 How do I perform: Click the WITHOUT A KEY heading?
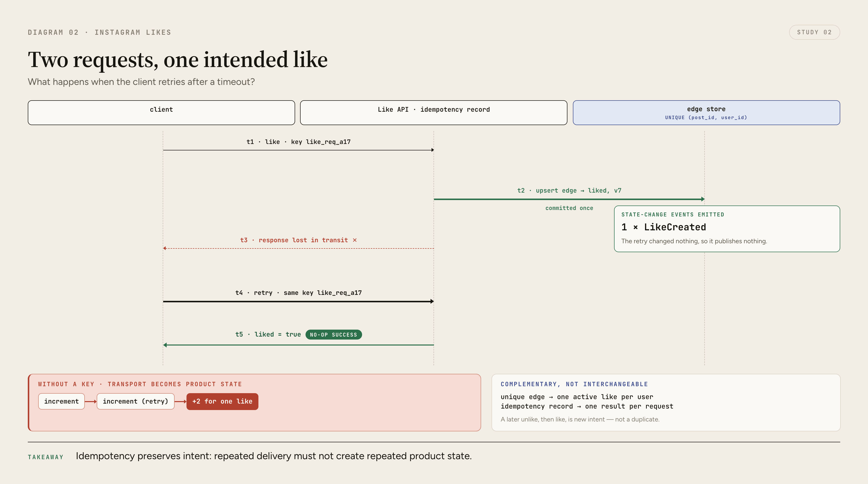coord(140,384)
